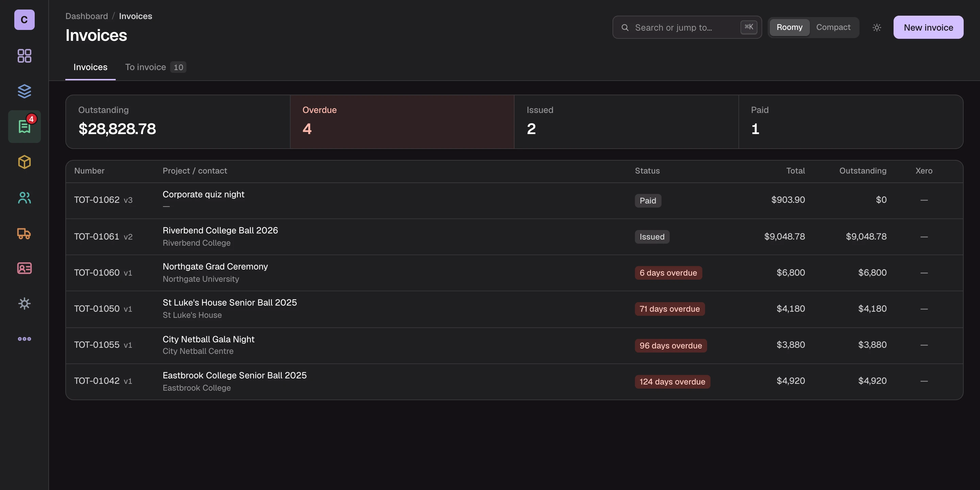
Task: Filter by the Overdue summary card
Action: [x=402, y=122]
